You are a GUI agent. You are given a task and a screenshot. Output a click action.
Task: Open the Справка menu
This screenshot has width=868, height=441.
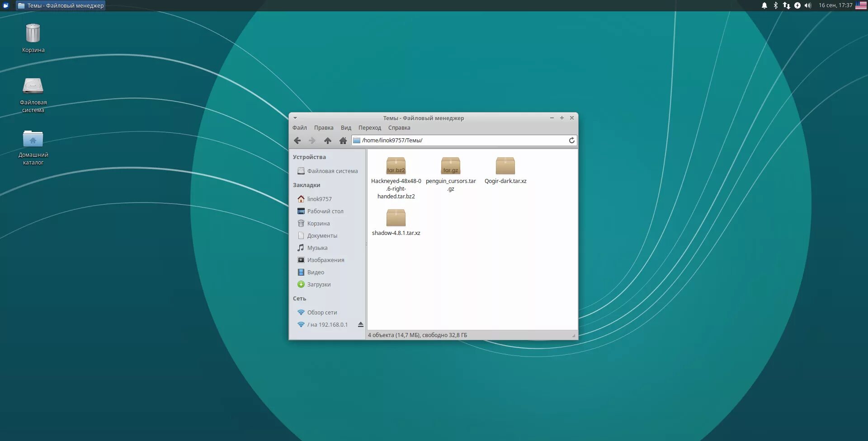(400, 128)
